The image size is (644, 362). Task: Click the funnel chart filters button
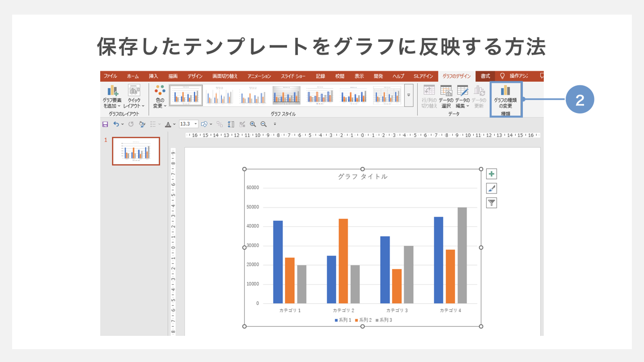tap(491, 203)
